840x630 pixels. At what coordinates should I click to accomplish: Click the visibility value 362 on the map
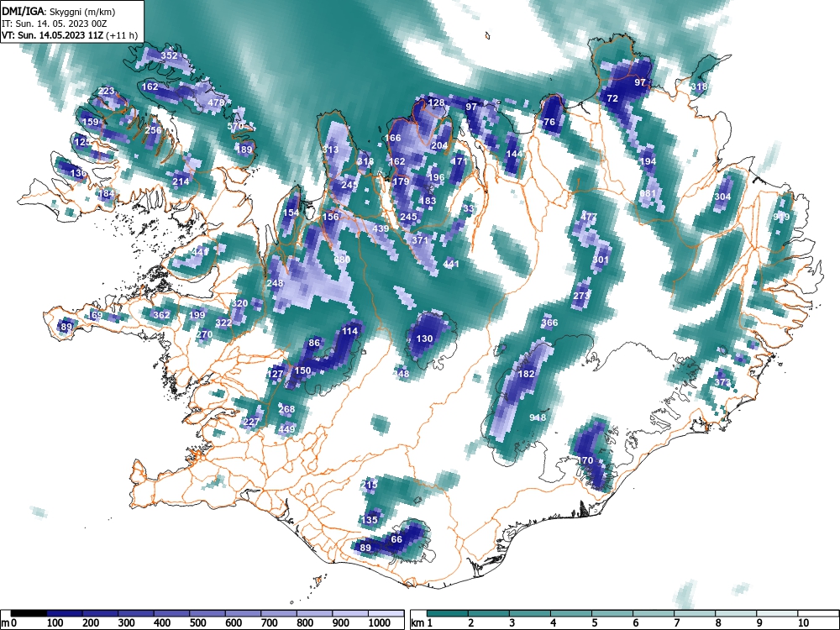[x=161, y=315]
